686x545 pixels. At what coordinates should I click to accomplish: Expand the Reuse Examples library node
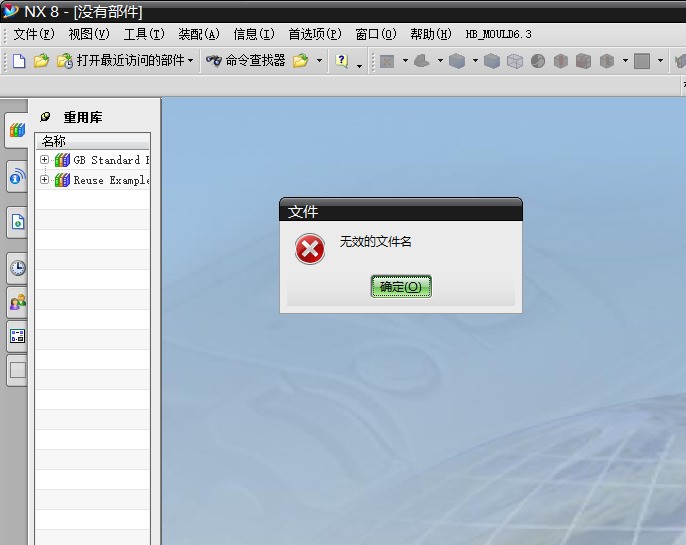44,179
